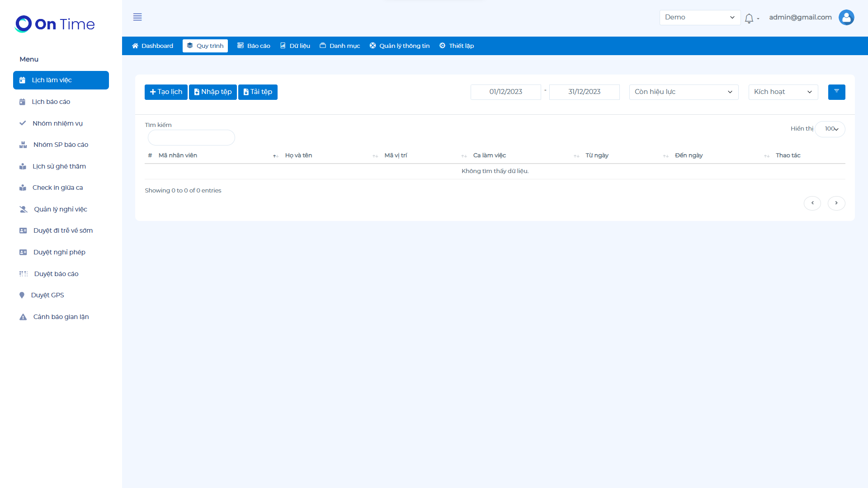Click the On Time logo
868x488 pixels.
point(55,24)
